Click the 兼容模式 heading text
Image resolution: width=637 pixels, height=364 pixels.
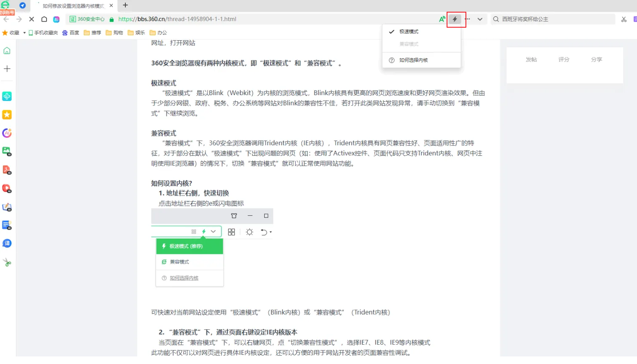(x=164, y=133)
